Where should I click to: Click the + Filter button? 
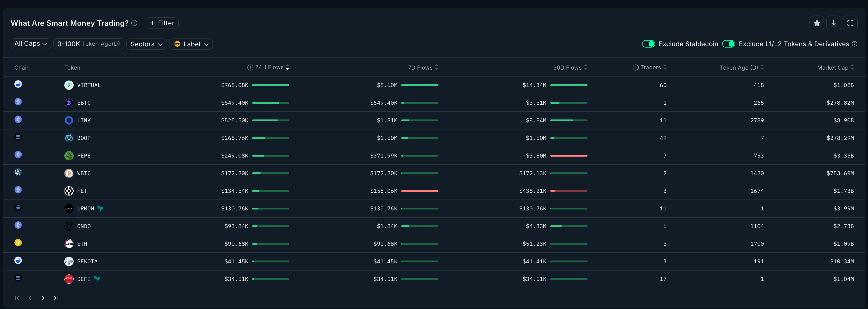(162, 23)
